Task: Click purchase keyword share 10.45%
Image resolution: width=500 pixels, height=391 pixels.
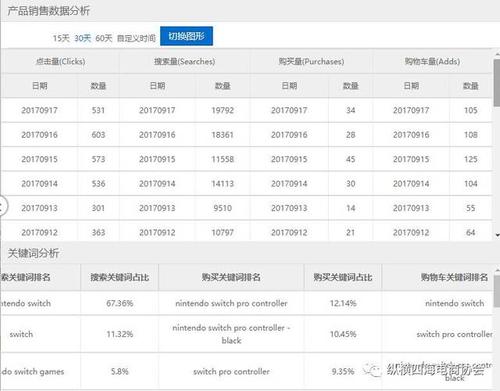Action: (x=343, y=334)
